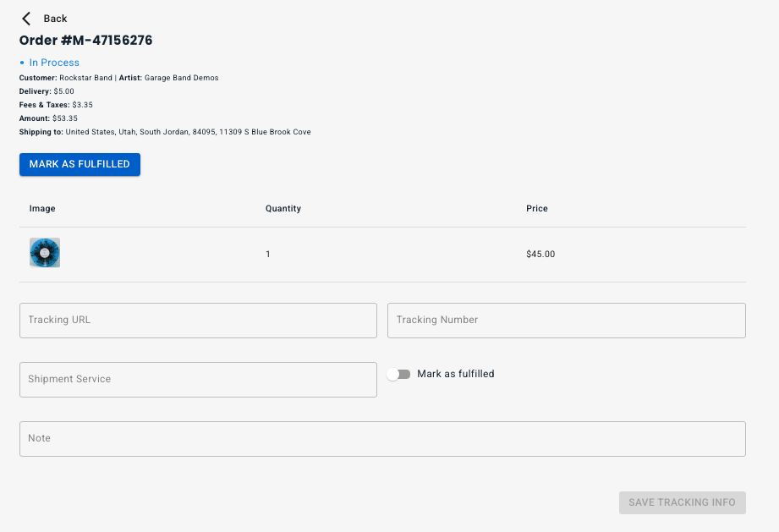
Task: Click the Price column header
Action: 537,208
